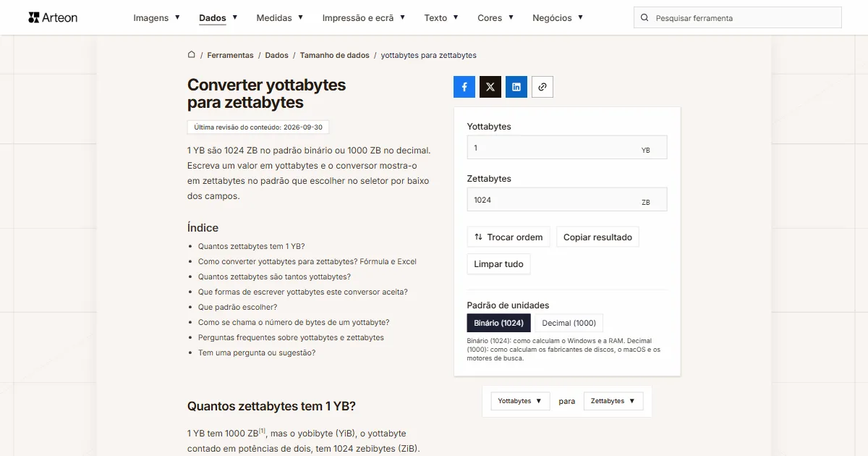Screen dimensions: 868x456
Task: Copy page link icon
Action: point(542,87)
